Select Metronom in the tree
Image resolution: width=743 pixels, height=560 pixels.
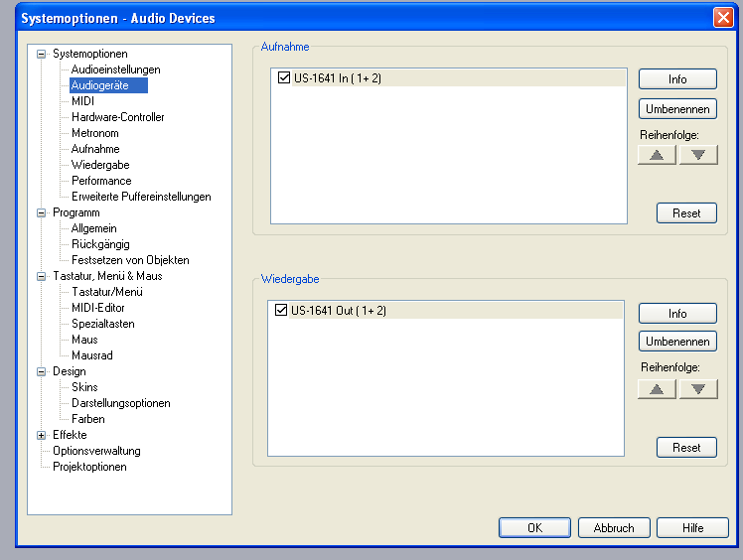point(94,133)
